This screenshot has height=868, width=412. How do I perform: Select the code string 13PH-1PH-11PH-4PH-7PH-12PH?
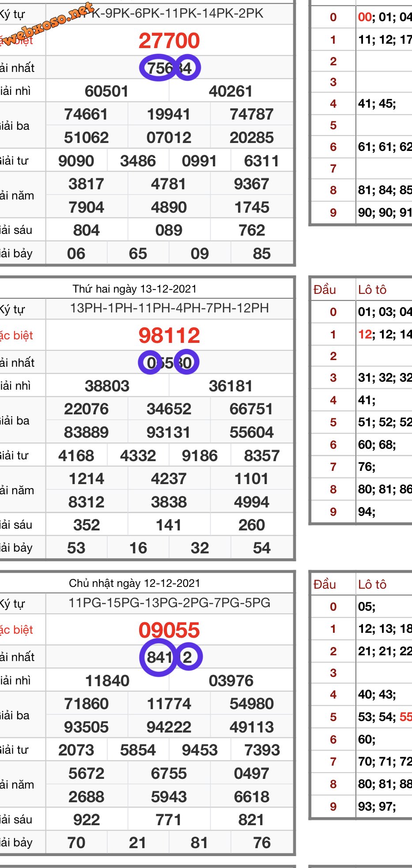click(170, 308)
